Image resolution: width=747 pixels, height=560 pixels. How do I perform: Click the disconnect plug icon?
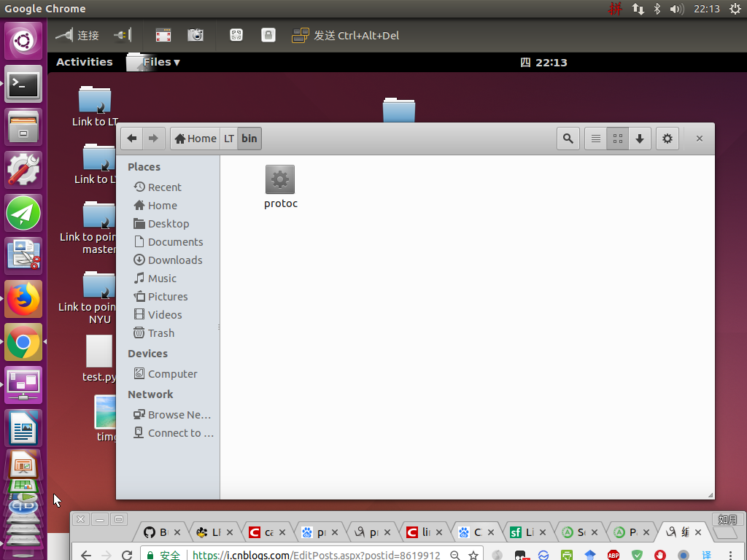pos(123,35)
